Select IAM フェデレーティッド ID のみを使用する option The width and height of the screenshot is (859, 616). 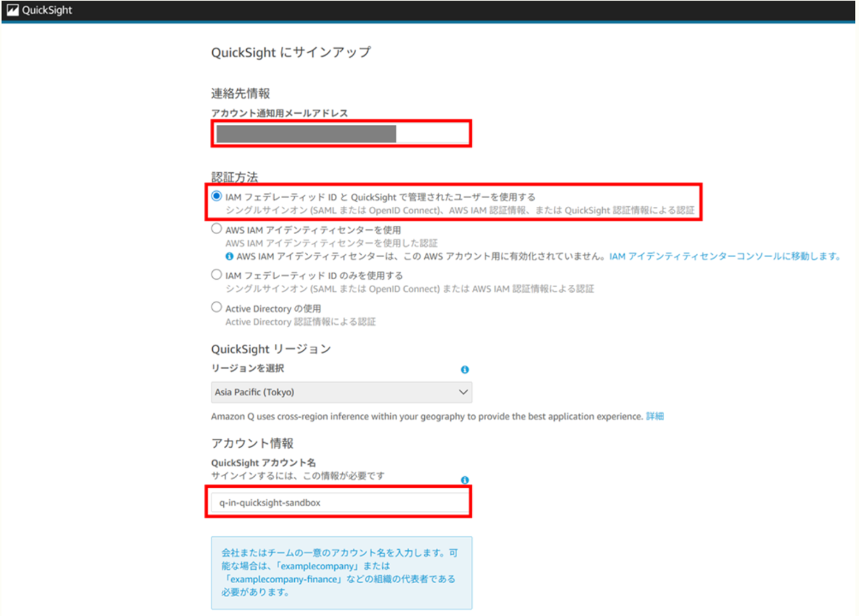(216, 275)
